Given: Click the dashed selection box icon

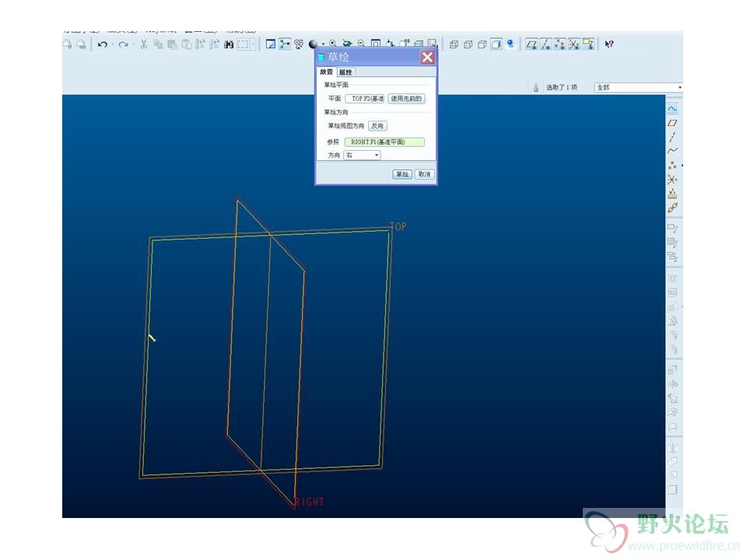Looking at the screenshot, I should click(244, 44).
